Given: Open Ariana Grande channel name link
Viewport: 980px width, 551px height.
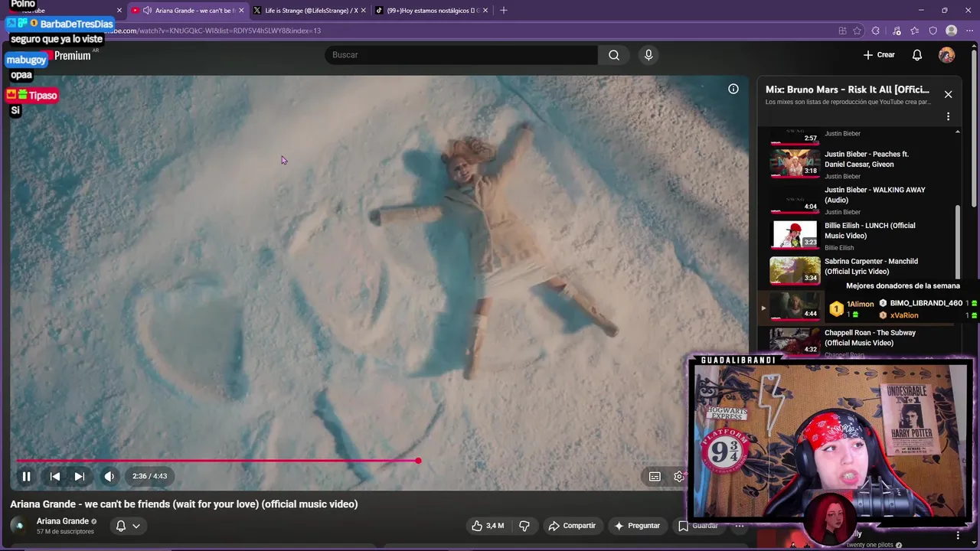Looking at the screenshot, I should click(x=63, y=521).
